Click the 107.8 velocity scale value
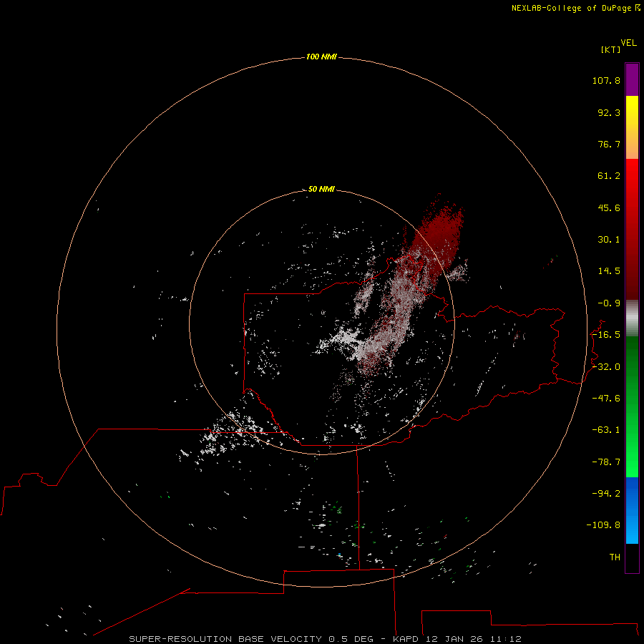Viewport: 644px width, 644px height. [x=606, y=80]
